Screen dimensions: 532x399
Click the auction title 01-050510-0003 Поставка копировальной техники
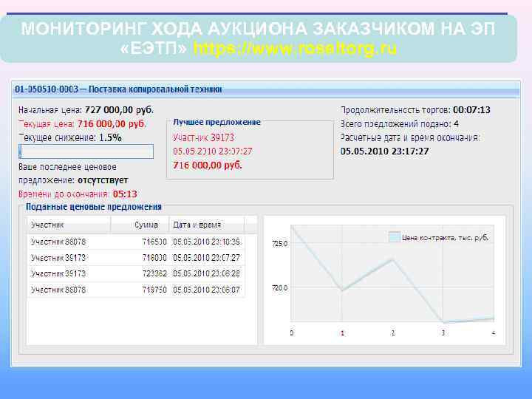118,89
